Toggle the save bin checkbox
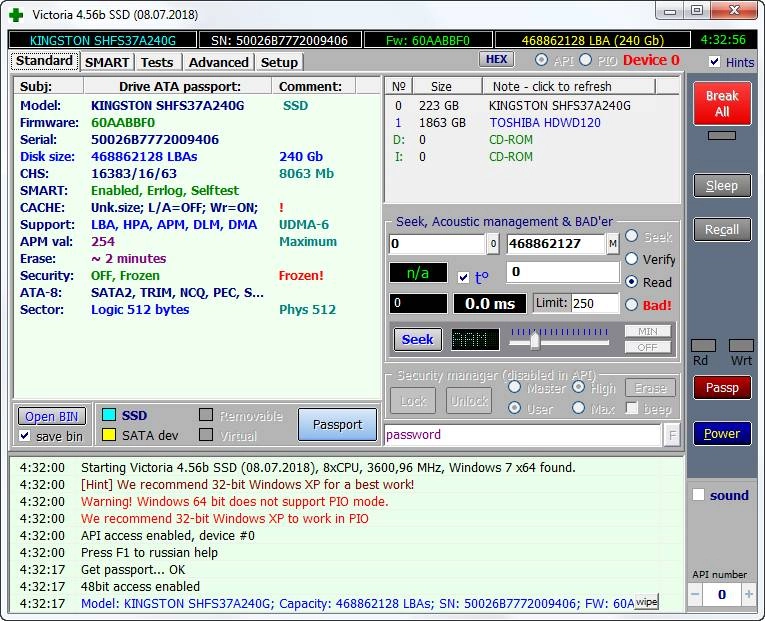The width and height of the screenshot is (765, 621). pyautogui.click(x=24, y=435)
